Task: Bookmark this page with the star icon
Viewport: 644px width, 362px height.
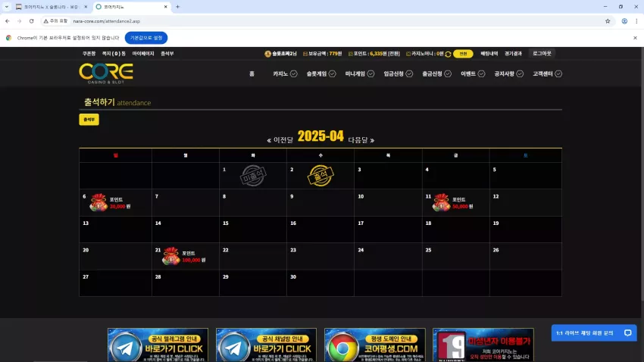Action: tap(608, 21)
